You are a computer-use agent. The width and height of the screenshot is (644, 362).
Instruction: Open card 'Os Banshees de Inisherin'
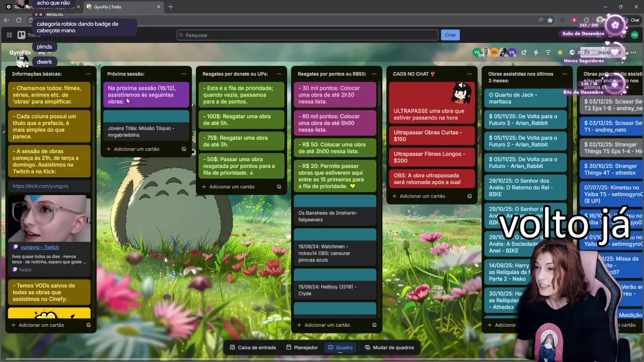click(x=335, y=210)
